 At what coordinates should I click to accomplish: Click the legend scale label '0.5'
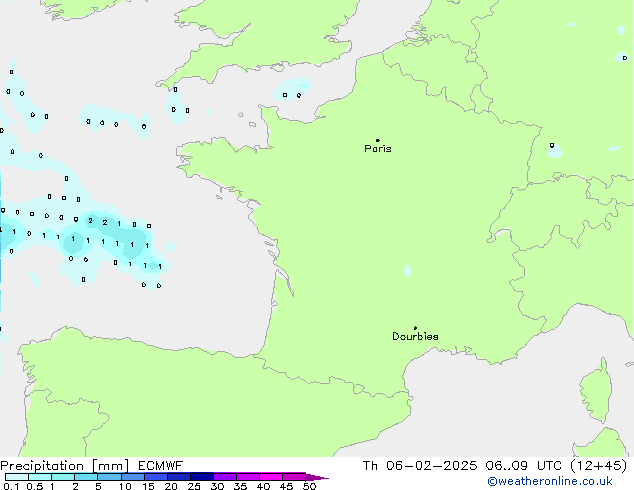click(x=35, y=486)
